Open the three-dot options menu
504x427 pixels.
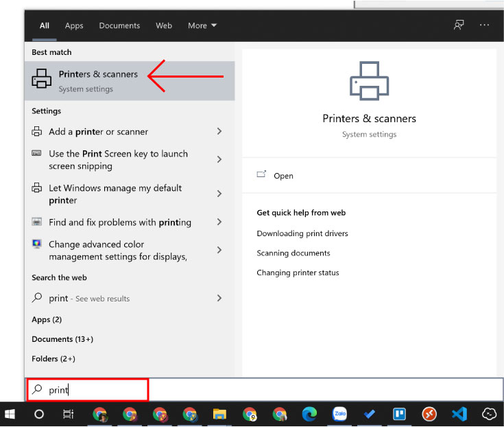point(485,25)
